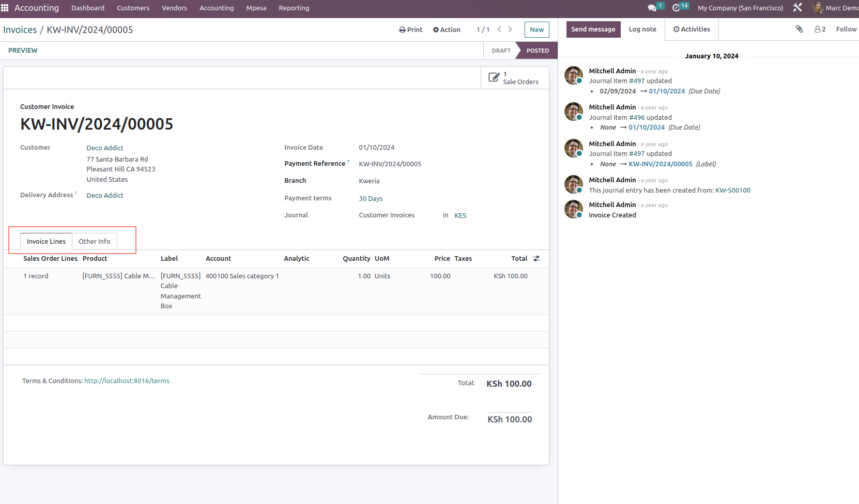Image resolution: width=859 pixels, height=504 pixels.
Task: Open My Company (San Francisco) switcher
Action: (x=740, y=8)
